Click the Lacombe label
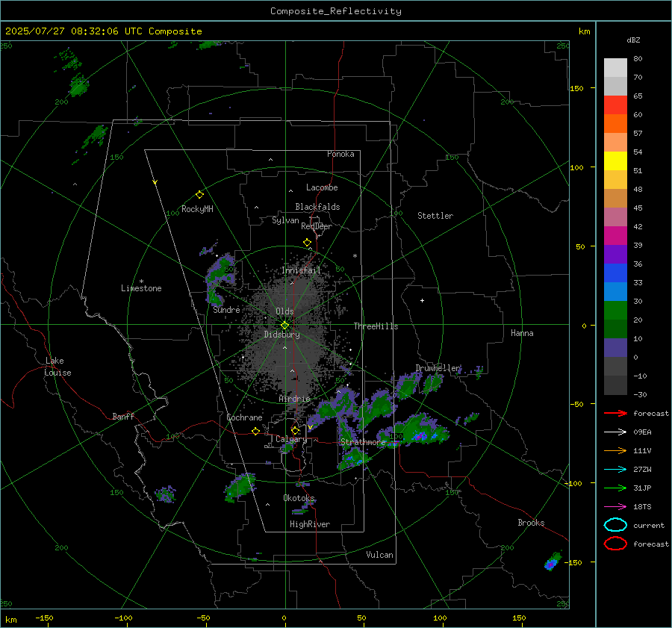The image size is (672, 628). point(322,187)
